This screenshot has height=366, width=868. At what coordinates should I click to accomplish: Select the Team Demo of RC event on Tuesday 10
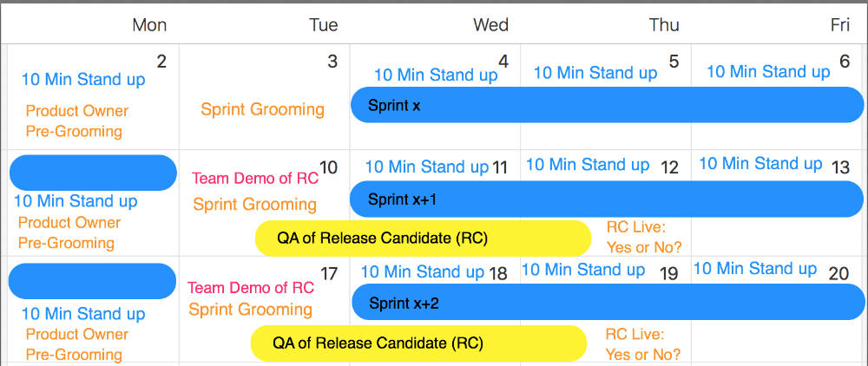[255, 179]
